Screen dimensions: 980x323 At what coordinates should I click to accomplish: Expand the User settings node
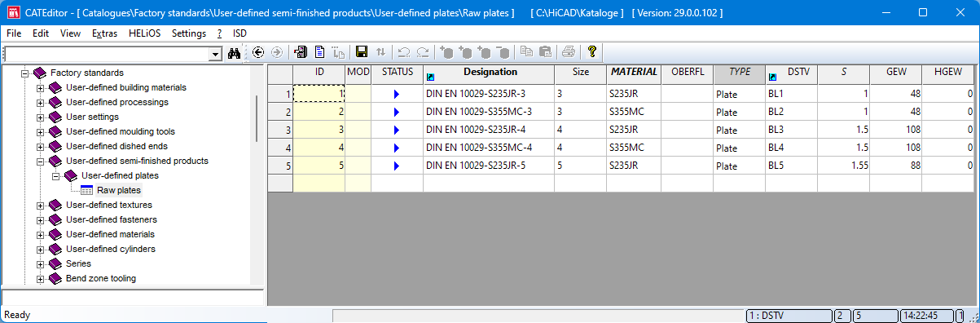tap(40, 117)
